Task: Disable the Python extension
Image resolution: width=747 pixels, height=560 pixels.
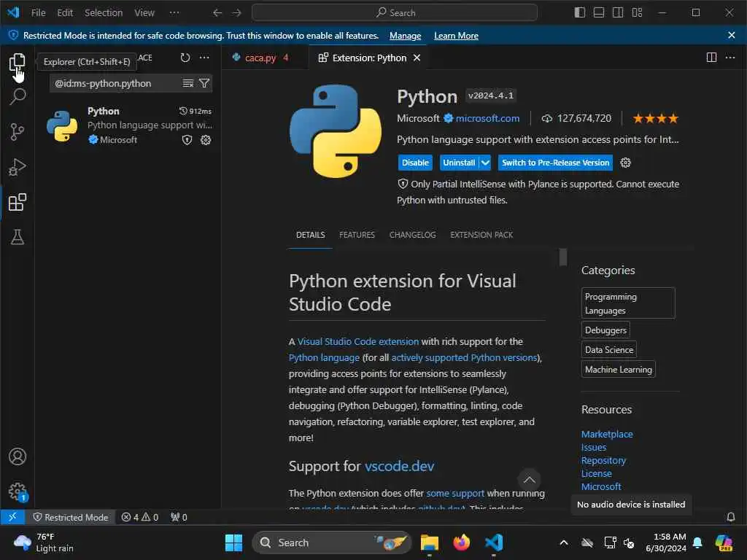Action: 415,163
